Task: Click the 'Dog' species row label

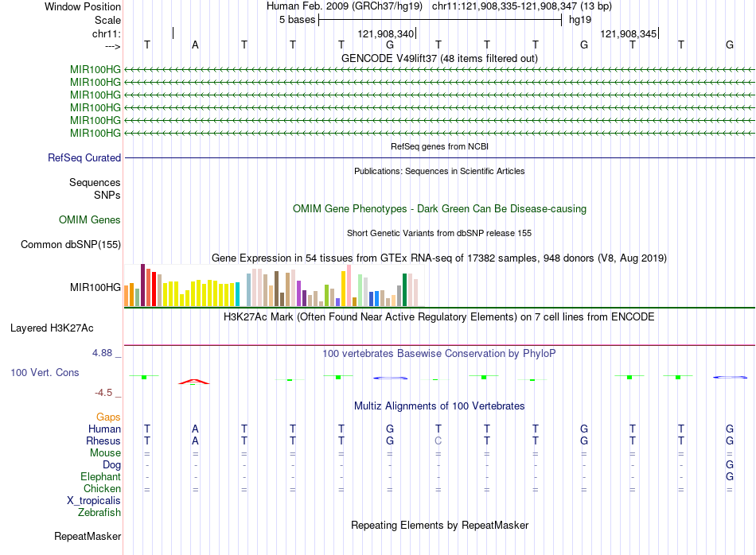Action: (112, 465)
